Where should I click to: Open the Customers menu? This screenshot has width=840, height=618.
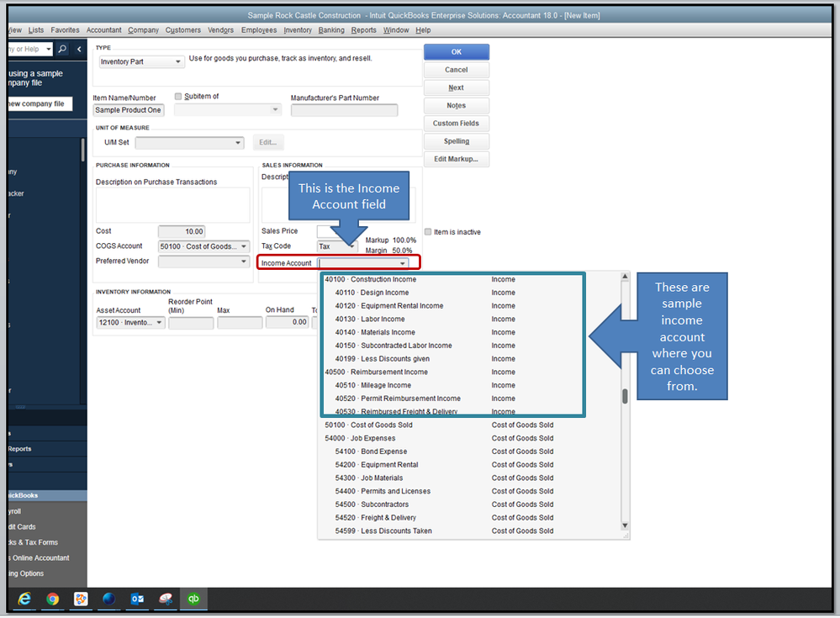pyautogui.click(x=182, y=30)
